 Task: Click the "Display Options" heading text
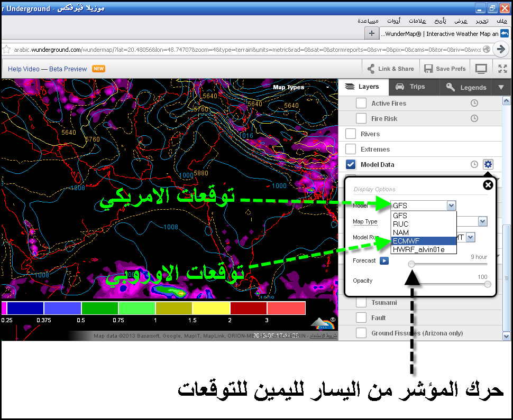click(x=374, y=189)
